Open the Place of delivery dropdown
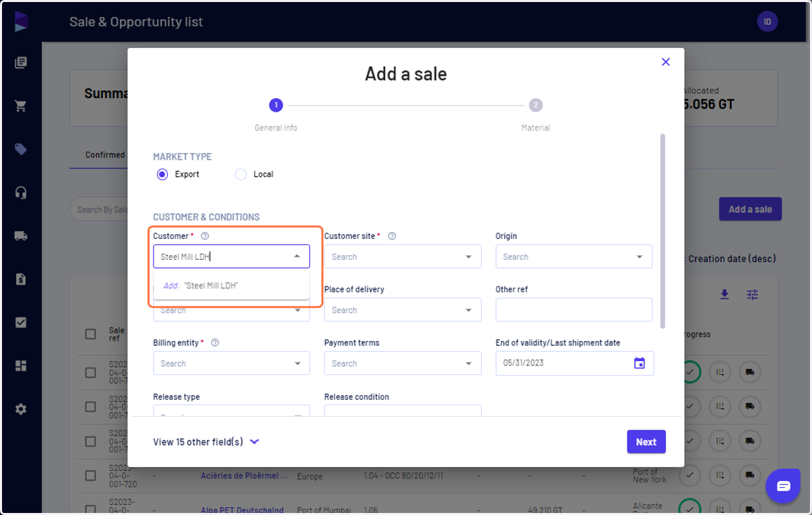The width and height of the screenshot is (812, 515). (x=403, y=310)
